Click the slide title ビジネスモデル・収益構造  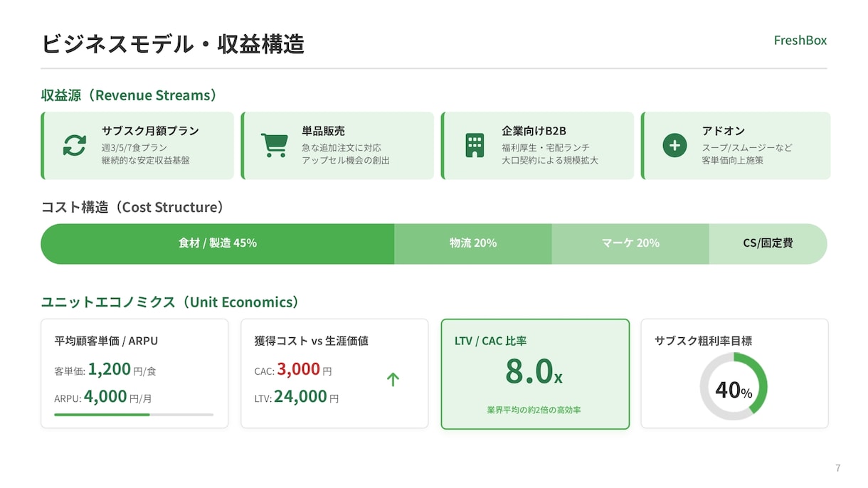pos(173,44)
